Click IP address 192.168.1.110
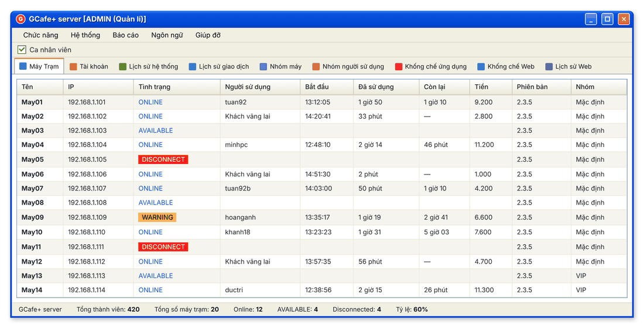This screenshot has height=328, width=644. 87,232
